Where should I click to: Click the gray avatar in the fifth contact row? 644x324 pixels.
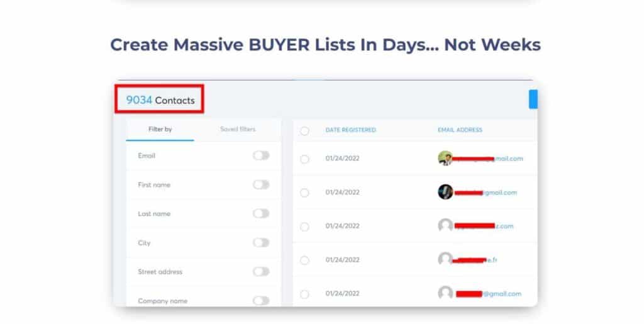(445, 293)
